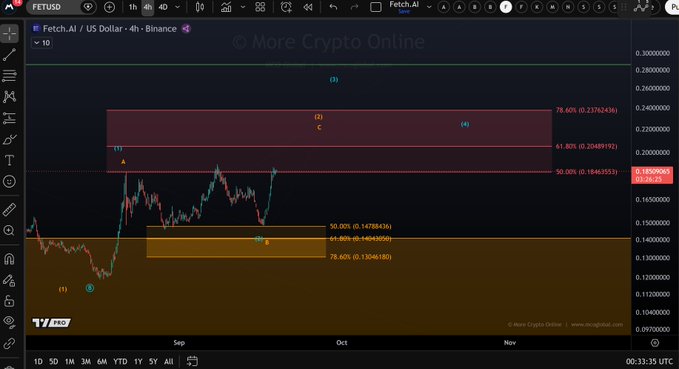Set date range to 1D
The width and height of the screenshot is (679, 369).
coord(38,361)
